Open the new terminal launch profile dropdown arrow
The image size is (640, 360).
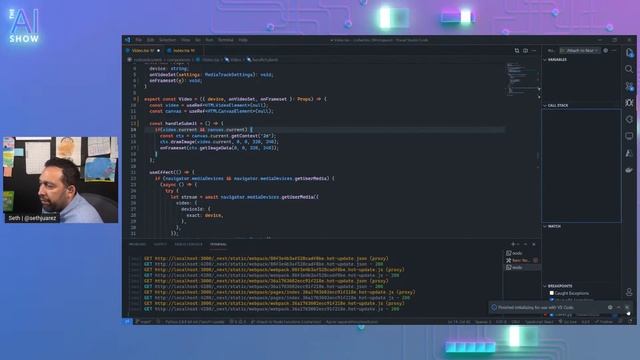[518, 244]
